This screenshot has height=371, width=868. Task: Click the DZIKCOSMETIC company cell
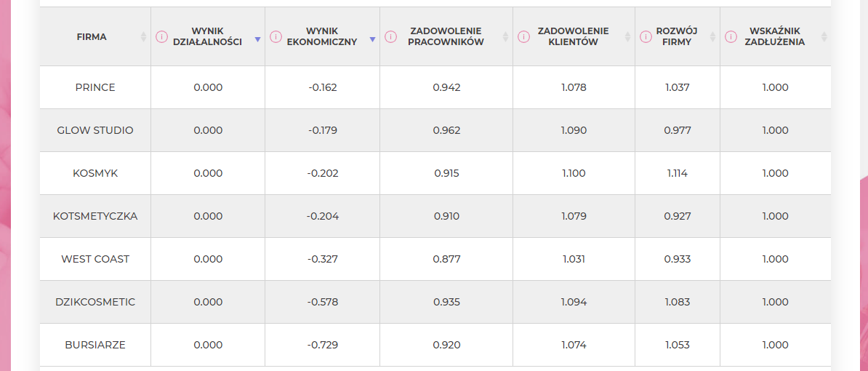point(95,302)
